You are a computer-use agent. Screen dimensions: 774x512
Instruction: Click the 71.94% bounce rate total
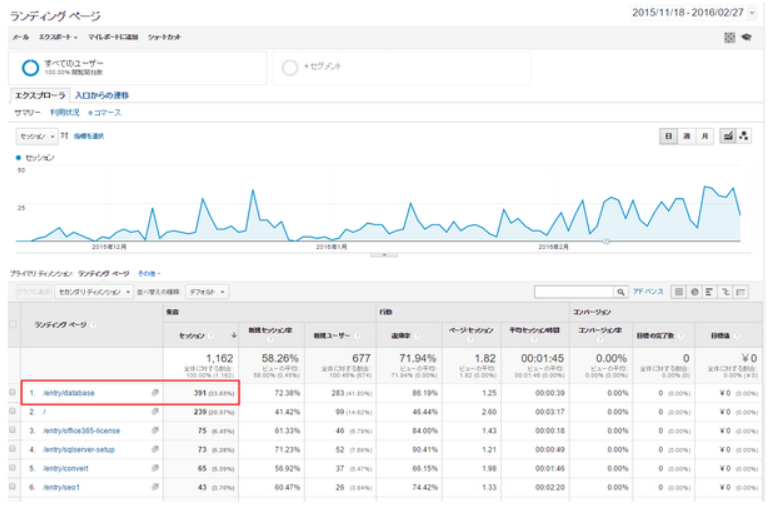pos(418,358)
